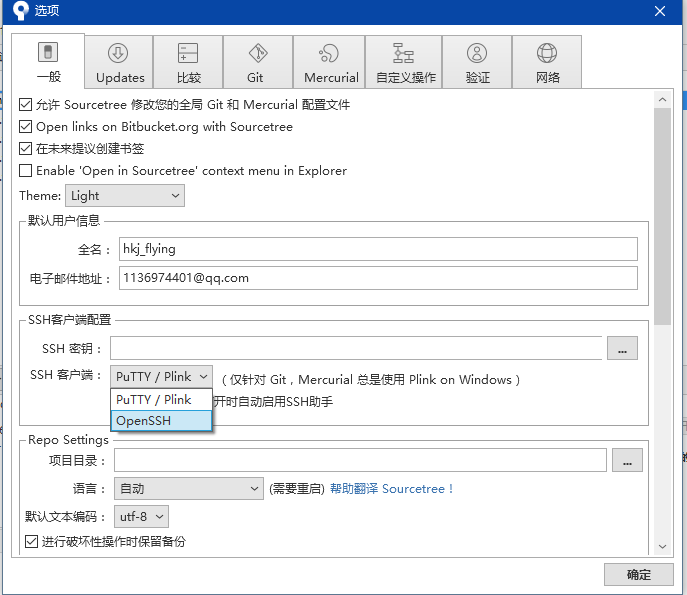Screen dimensions: 687x595
Task: Click the 项目目录 path field
Action: [360, 460]
